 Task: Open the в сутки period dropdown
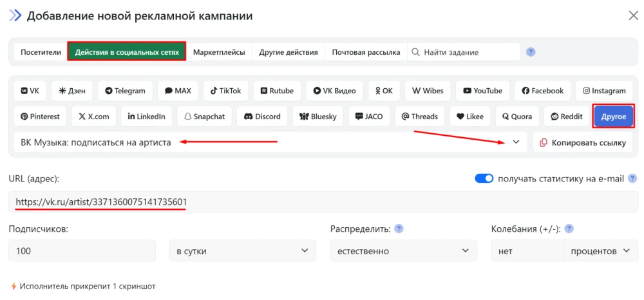tap(243, 251)
